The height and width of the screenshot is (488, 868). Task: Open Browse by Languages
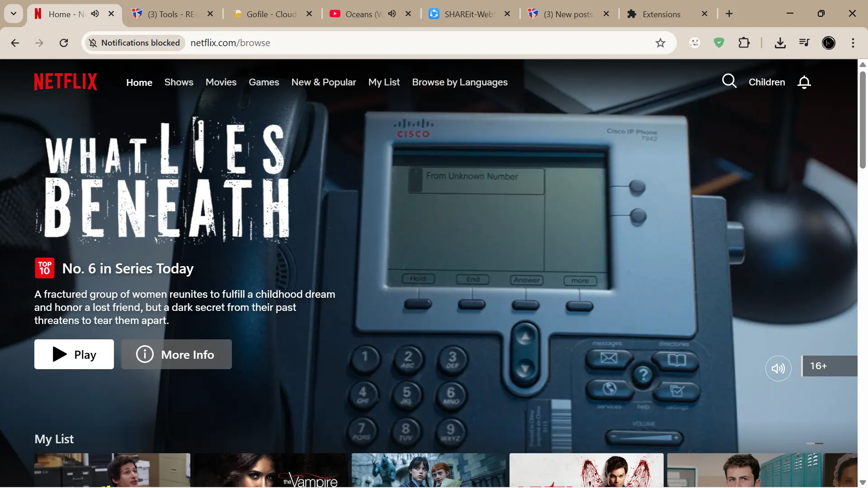[460, 82]
